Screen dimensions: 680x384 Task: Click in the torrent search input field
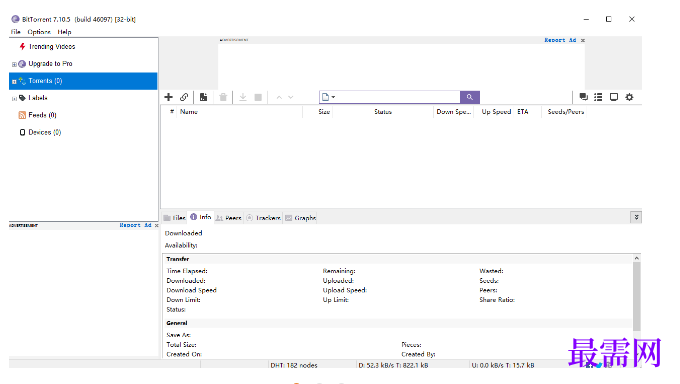398,97
